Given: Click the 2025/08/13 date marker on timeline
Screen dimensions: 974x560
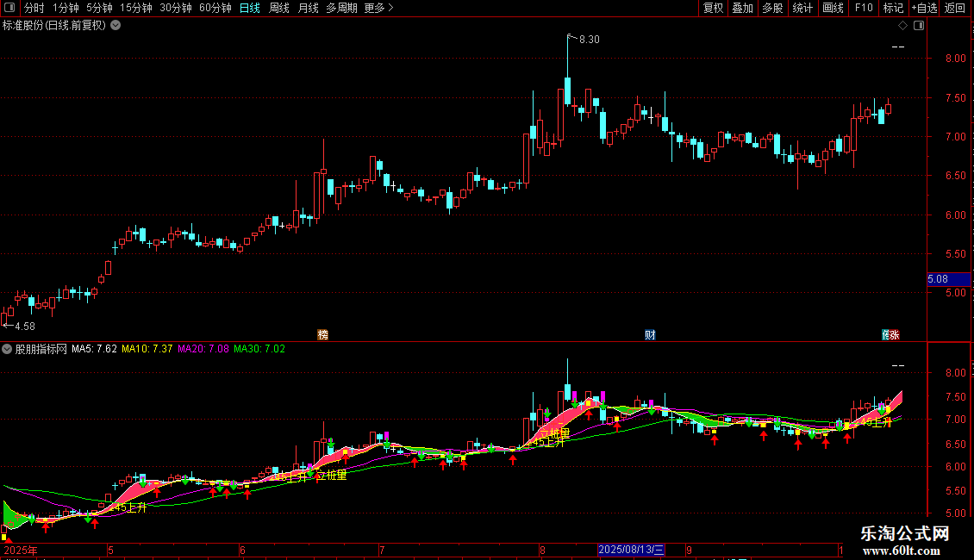Looking at the screenshot, I should [x=631, y=550].
